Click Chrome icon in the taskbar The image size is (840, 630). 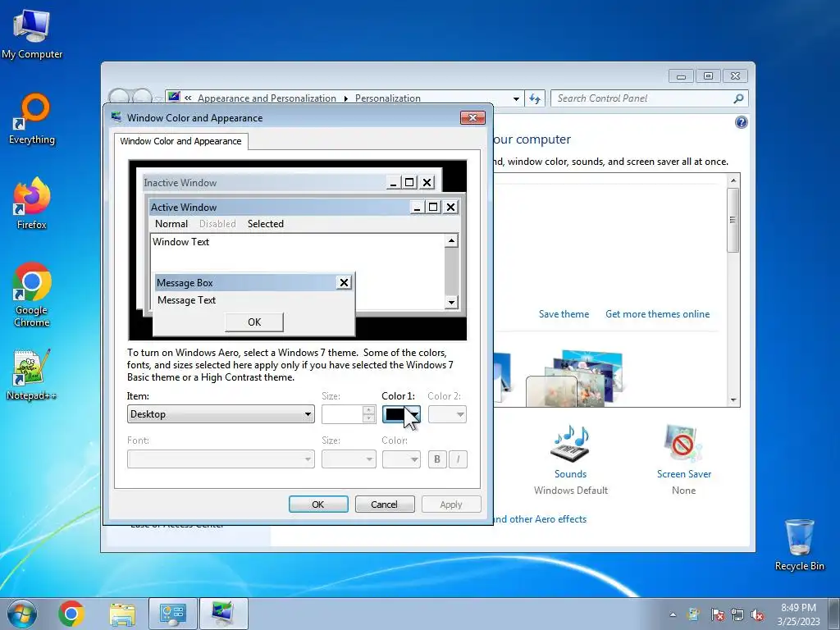pyautogui.click(x=71, y=614)
